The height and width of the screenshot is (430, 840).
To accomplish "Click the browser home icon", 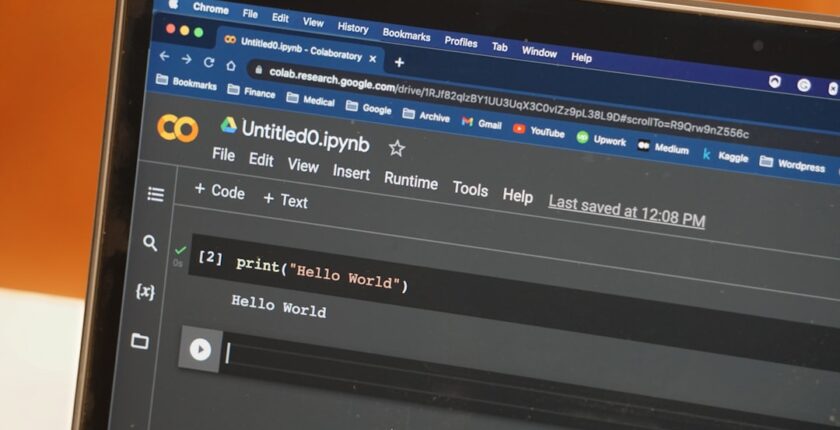I will point(231,65).
